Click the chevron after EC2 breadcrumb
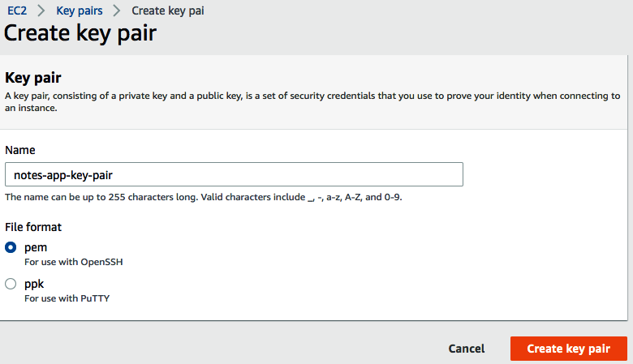Screen dimensions: 633x364 click(x=41, y=11)
